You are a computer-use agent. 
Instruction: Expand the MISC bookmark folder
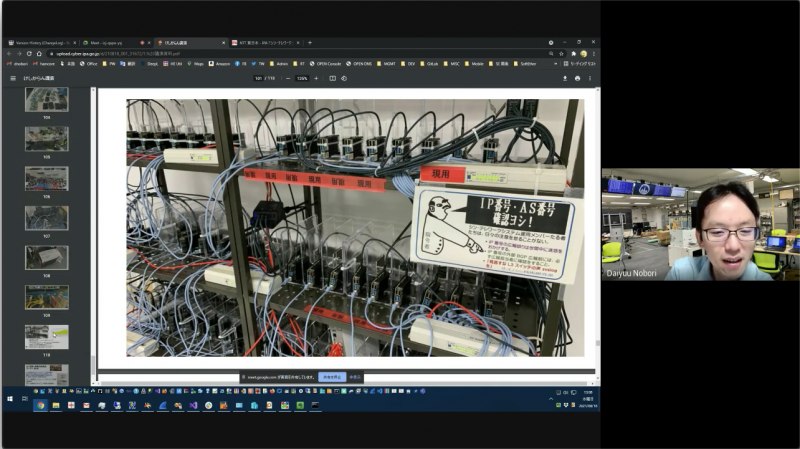[452, 64]
